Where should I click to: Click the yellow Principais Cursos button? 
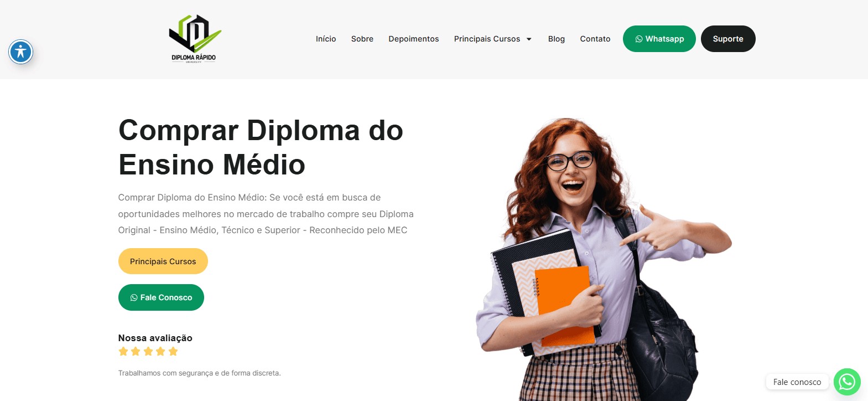(x=163, y=261)
